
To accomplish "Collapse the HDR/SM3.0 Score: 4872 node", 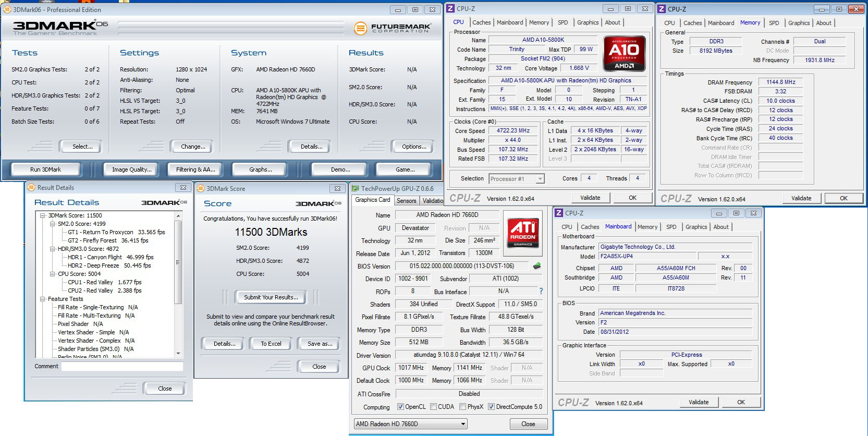I will [x=53, y=249].
